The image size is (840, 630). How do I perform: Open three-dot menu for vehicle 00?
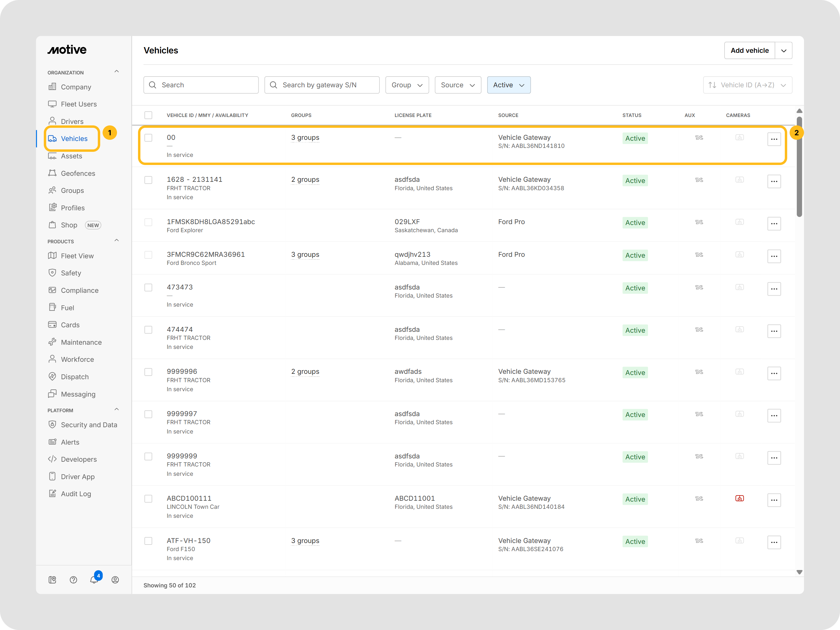(773, 139)
